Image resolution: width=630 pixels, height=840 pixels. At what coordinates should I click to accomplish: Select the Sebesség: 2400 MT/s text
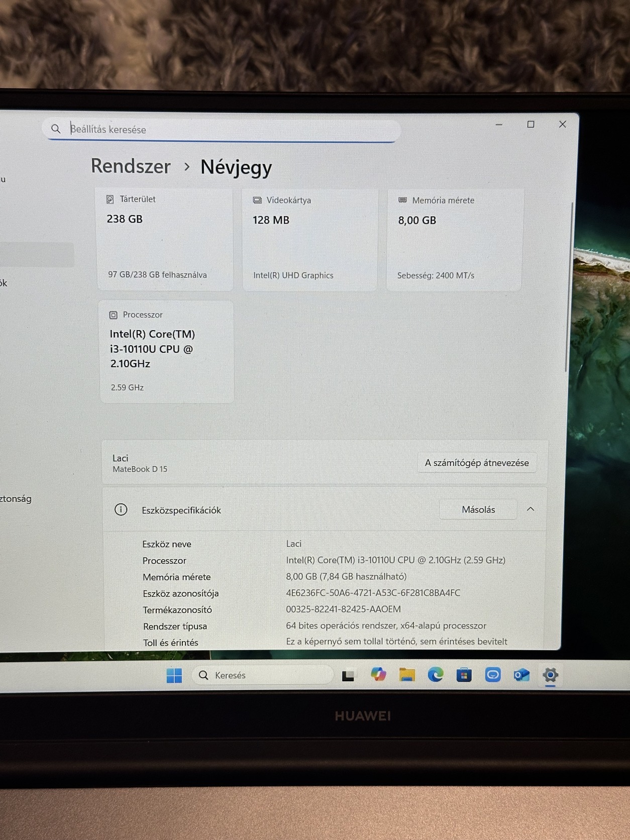pos(436,275)
